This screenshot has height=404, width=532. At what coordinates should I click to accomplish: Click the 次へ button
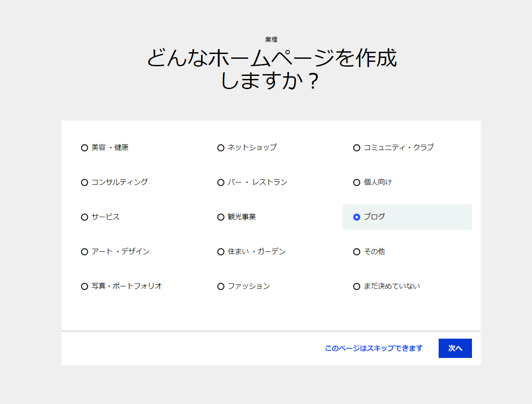click(455, 348)
